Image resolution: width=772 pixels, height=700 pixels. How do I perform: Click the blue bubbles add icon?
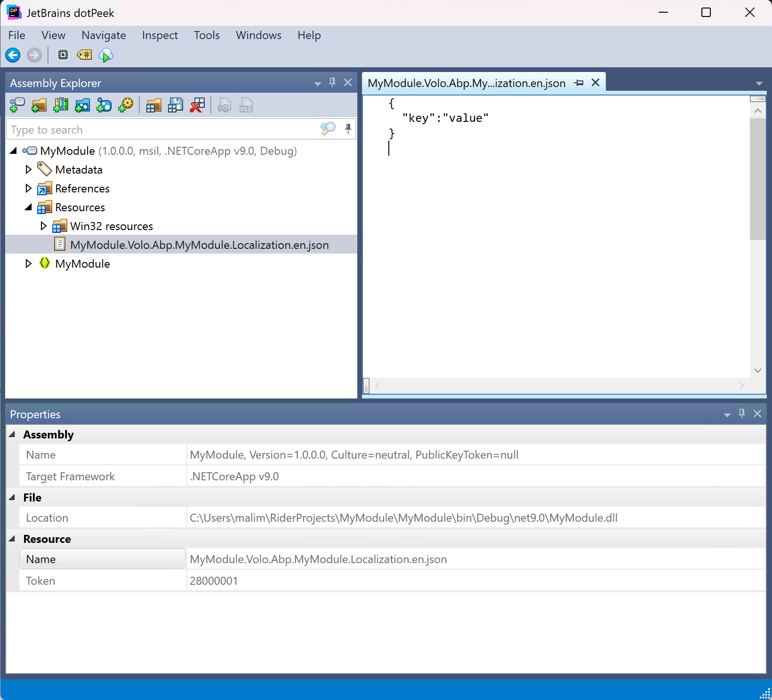tap(104, 105)
